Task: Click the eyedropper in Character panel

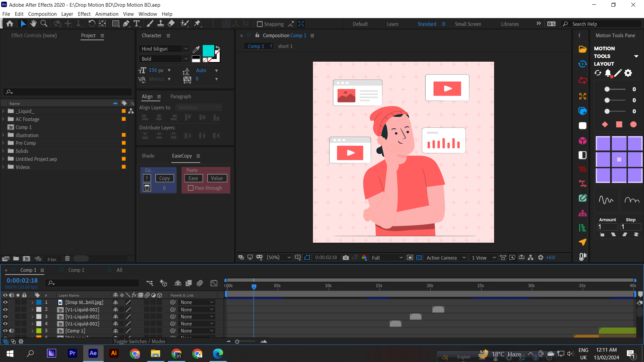Action: [197, 50]
